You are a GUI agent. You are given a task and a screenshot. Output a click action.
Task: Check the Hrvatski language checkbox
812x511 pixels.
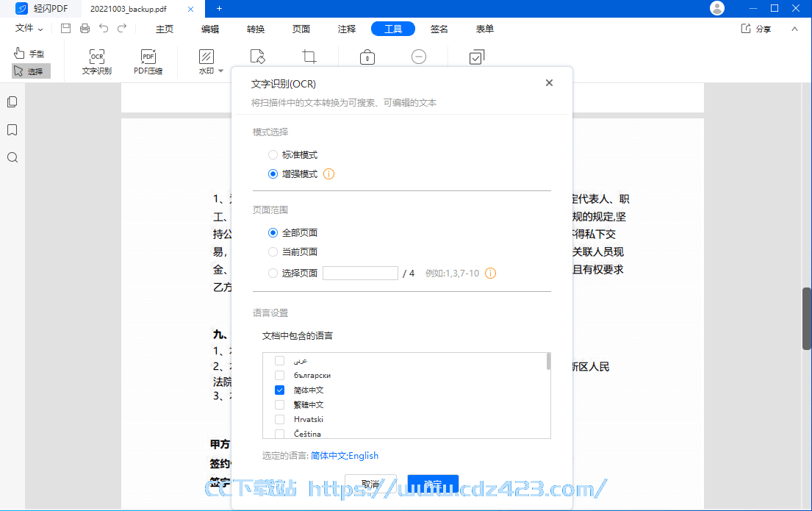(280, 419)
